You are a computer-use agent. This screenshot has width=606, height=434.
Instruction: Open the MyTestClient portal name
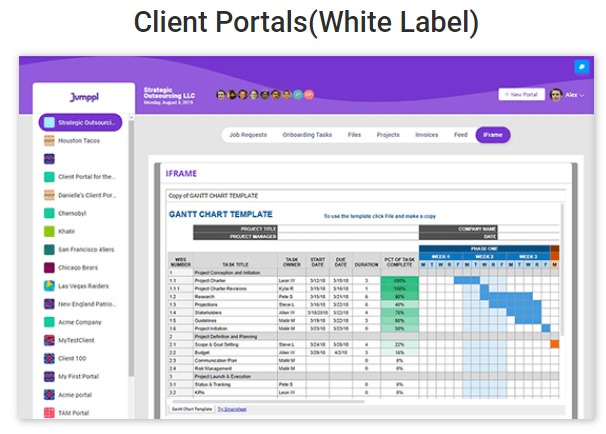(x=76, y=340)
